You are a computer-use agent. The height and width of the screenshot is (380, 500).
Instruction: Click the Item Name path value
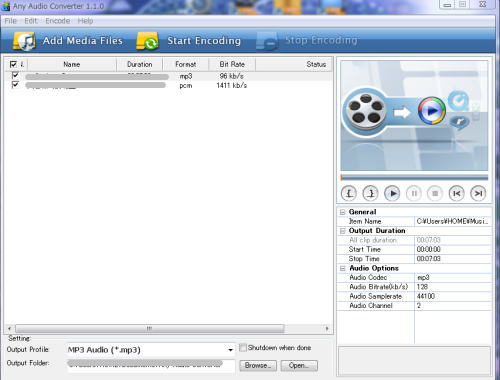[x=453, y=221]
